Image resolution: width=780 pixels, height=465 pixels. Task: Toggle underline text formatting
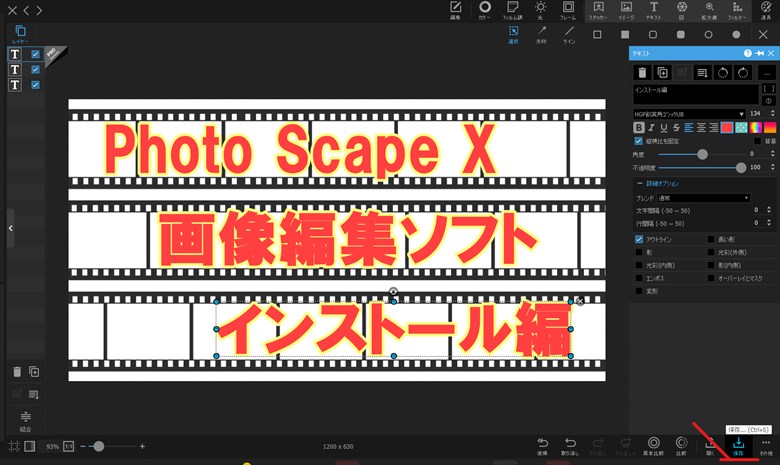[x=664, y=128]
